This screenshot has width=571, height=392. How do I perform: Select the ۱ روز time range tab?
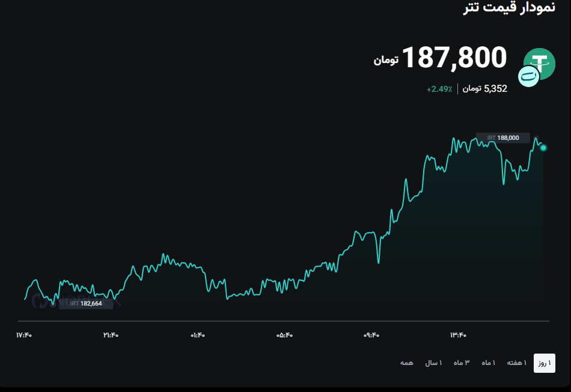pyautogui.click(x=545, y=363)
